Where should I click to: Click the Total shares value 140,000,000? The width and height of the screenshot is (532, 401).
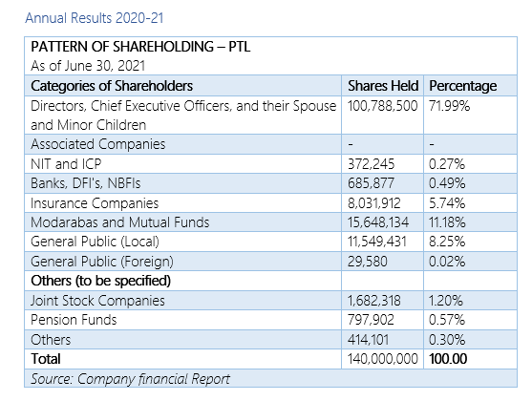pos(383,359)
